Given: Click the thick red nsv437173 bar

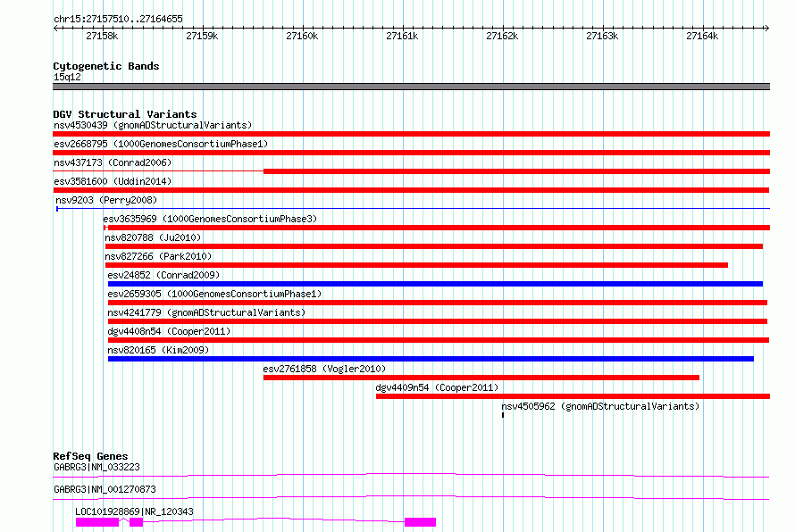Looking at the screenshot, I should (x=516, y=171).
